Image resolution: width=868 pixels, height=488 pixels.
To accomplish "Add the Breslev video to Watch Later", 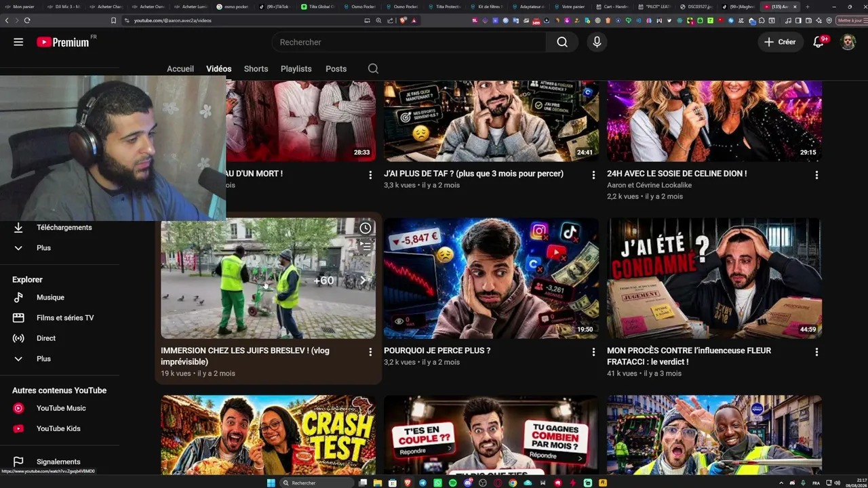I will pos(366,228).
